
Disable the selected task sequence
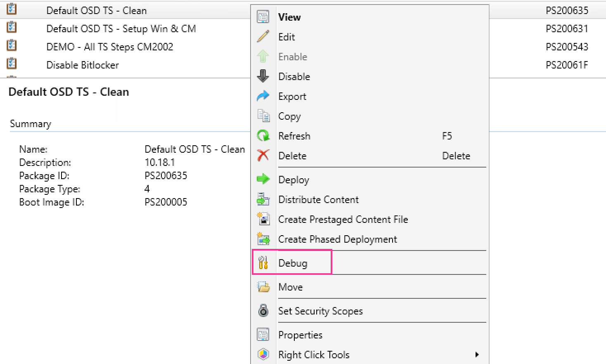click(x=294, y=76)
